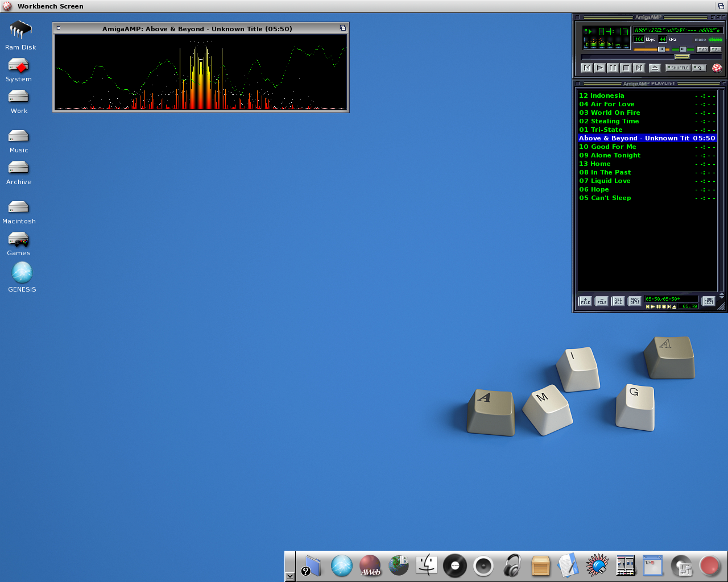The width and height of the screenshot is (728, 582).
Task: Click previous track button in AmigaAMP
Action: [587, 68]
